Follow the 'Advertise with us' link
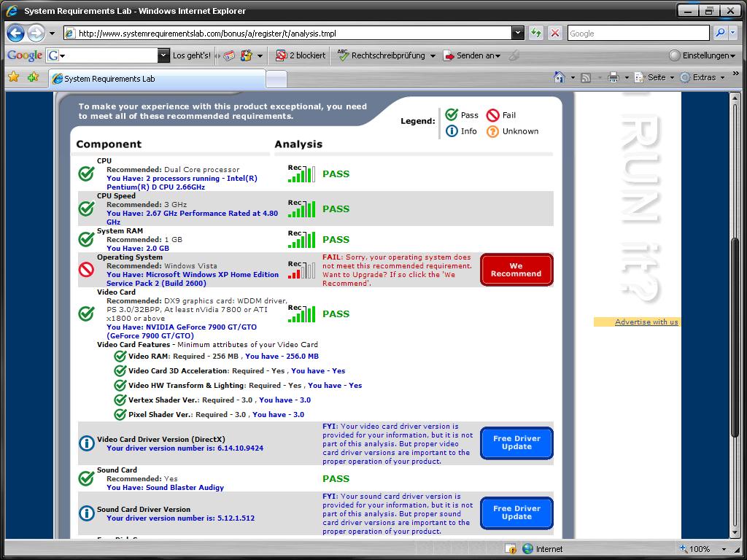The width and height of the screenshot is (747, 560). [646, 322]
